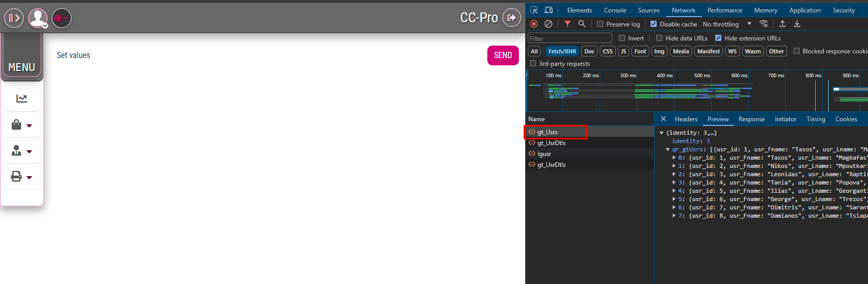Click the pink bug icon in header

click(x=62, y=18)
